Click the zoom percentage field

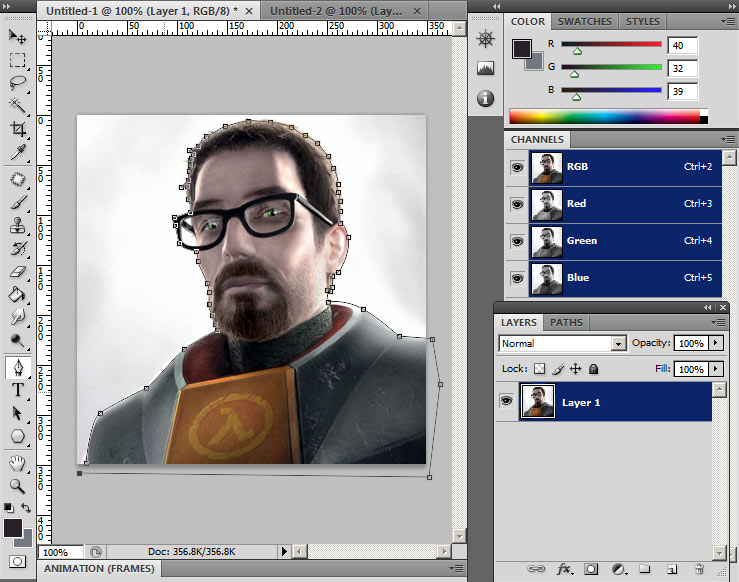61,551
